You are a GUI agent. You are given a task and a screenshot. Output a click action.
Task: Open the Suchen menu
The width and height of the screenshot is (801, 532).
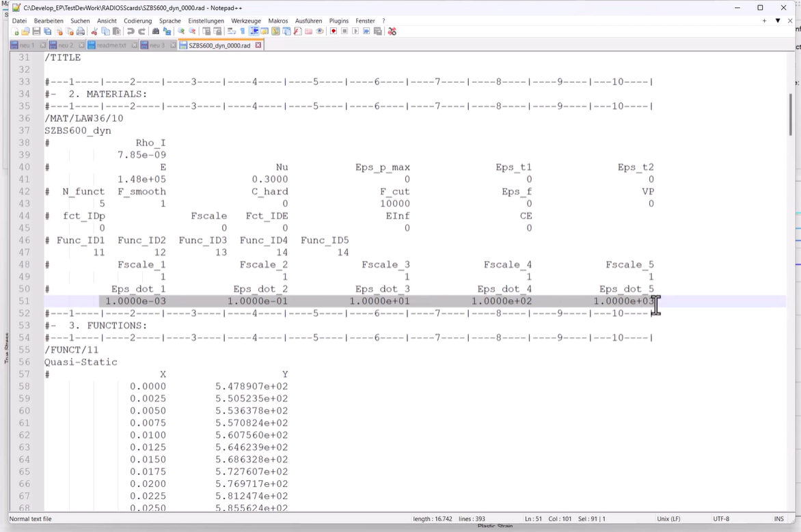tap(80, 21)
